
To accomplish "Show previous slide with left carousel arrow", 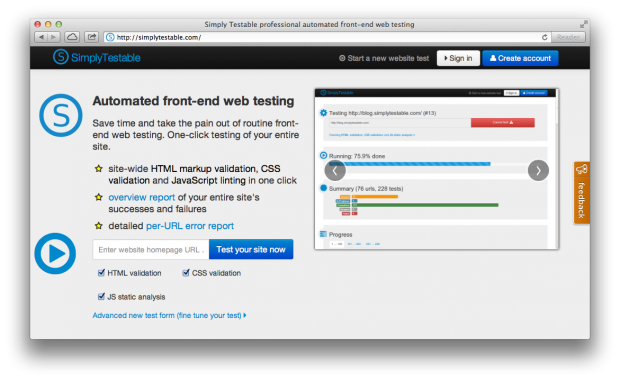I will [335, 170].
